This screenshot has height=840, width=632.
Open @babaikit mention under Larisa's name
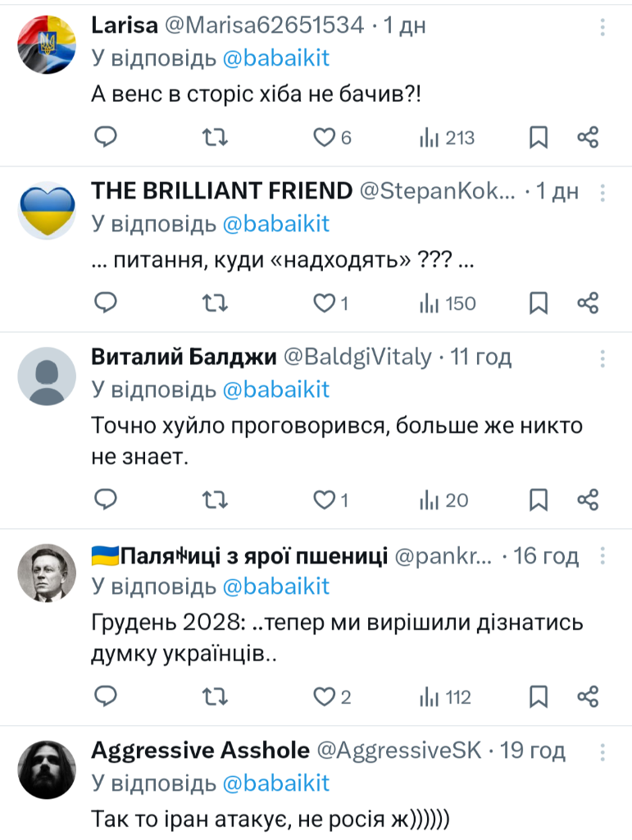[275, 59]
